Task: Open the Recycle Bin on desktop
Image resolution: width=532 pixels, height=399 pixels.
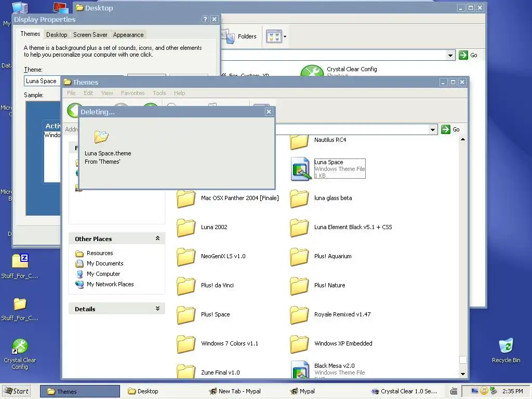Action: coord(506,351)
